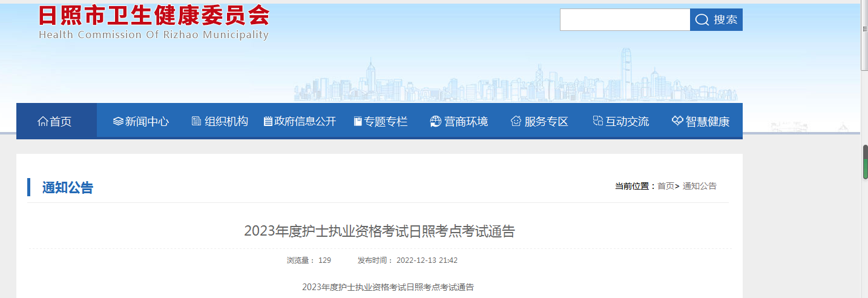Click the layered stack icon beside 新闻中心
The image size is (868, 298).
click(118, 121)
